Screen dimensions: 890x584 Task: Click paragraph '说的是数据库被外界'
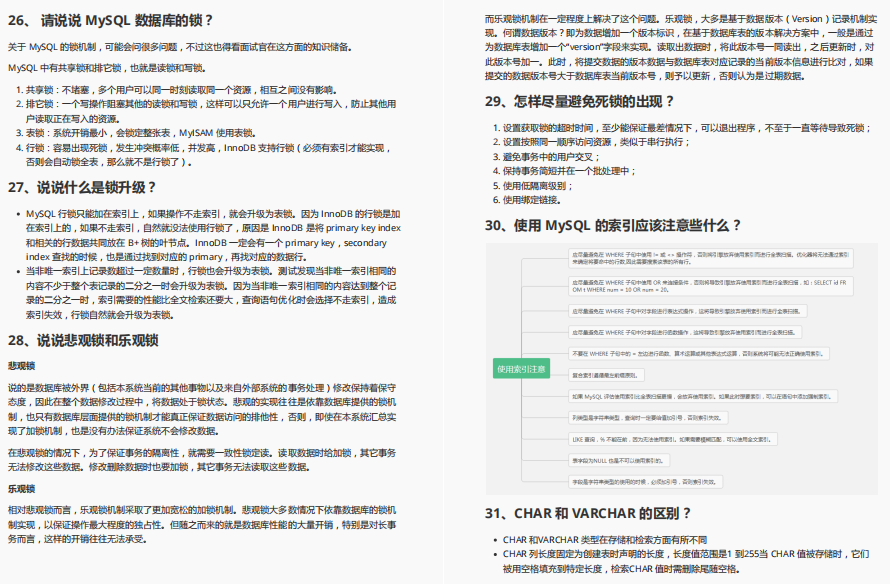point(202,409)
